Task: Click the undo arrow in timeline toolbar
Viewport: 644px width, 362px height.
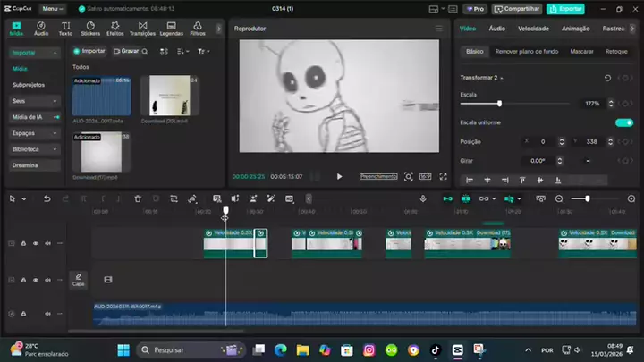Action: coord(47,198)
